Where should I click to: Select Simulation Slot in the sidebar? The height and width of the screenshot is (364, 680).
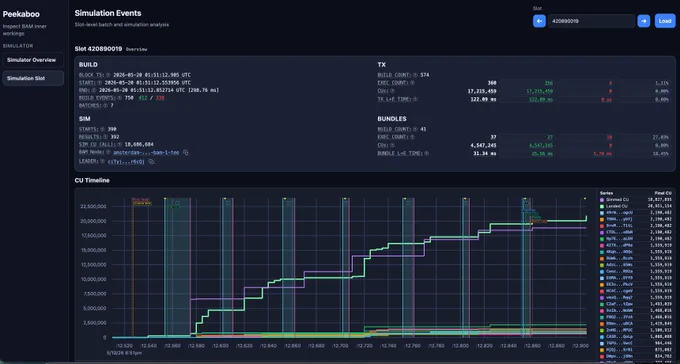click(33, 78)
